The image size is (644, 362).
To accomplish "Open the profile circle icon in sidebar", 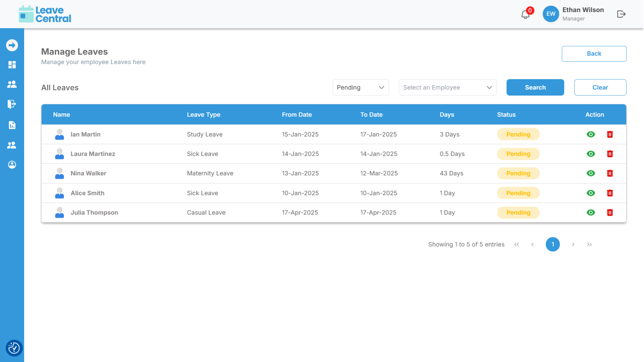I will click(12, 165).
